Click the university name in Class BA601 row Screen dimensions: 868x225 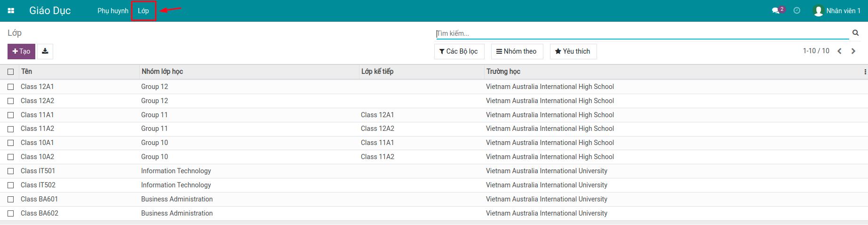pyautogui.click(x=547, y=199)
